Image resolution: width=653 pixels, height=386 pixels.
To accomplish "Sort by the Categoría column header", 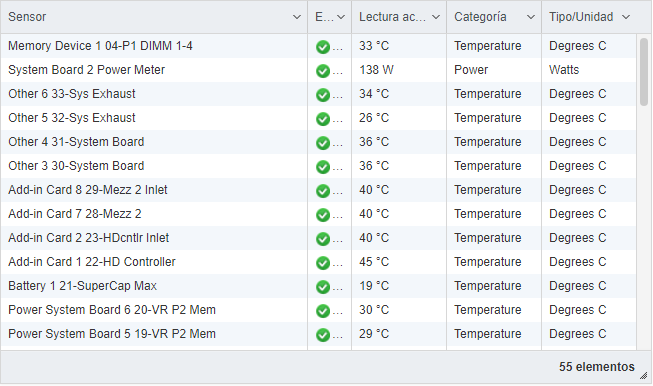I will 480,17.
